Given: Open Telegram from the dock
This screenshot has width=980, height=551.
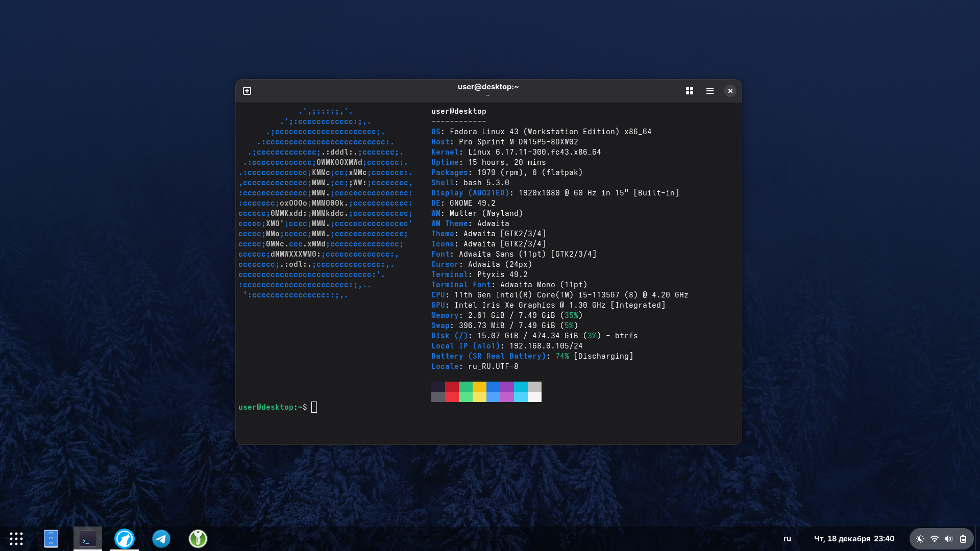Looking at the screenshot, I should tap(161, 539).
